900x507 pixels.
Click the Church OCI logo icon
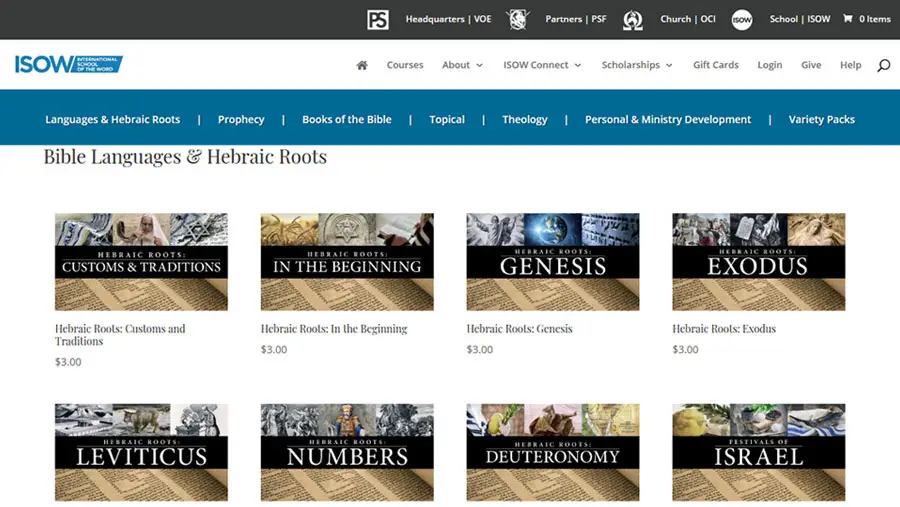pos(632,19)
